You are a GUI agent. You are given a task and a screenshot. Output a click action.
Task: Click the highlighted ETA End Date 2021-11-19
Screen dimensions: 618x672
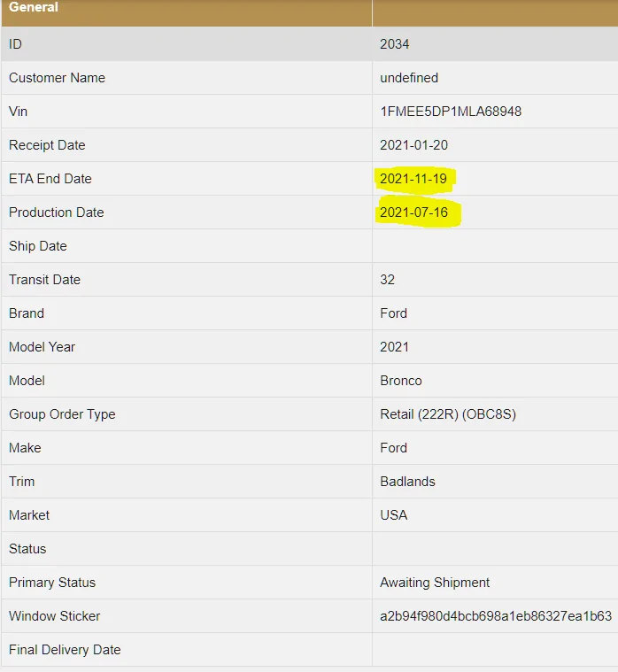pyautogui.click(x=413, y=179)
